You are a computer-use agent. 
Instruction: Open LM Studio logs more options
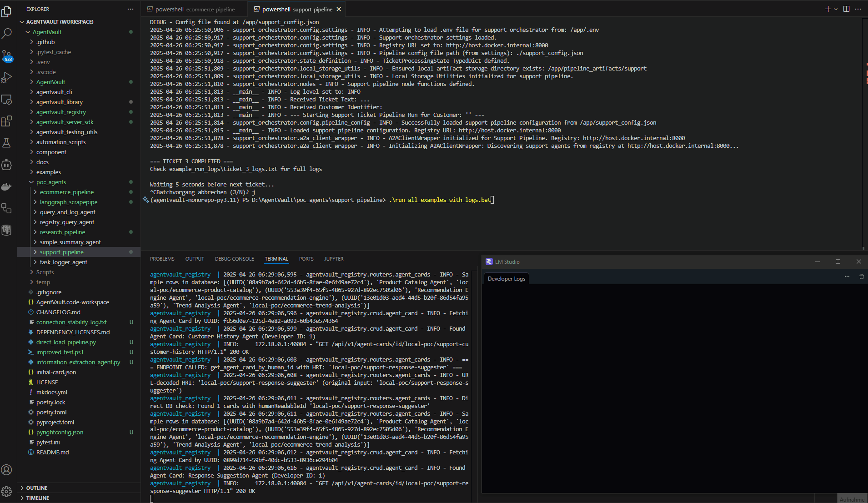(x=847, y=277)
